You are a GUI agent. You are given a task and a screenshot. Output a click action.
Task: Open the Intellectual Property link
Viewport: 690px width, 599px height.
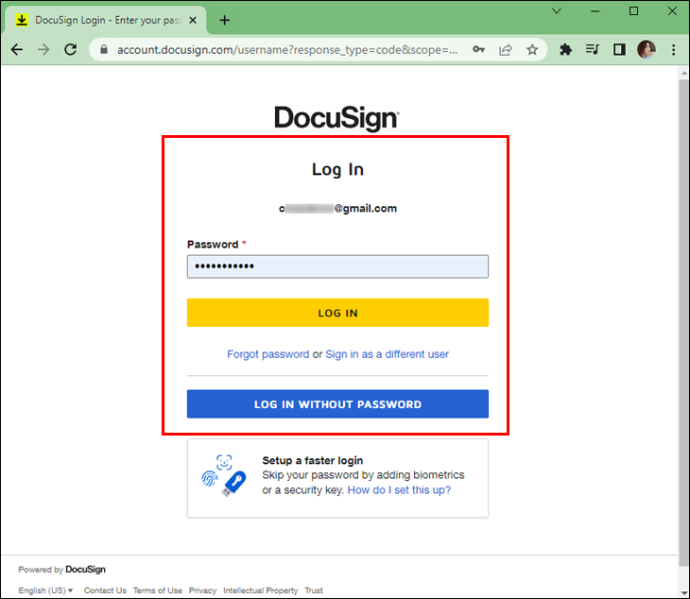(x=261, y=590)
